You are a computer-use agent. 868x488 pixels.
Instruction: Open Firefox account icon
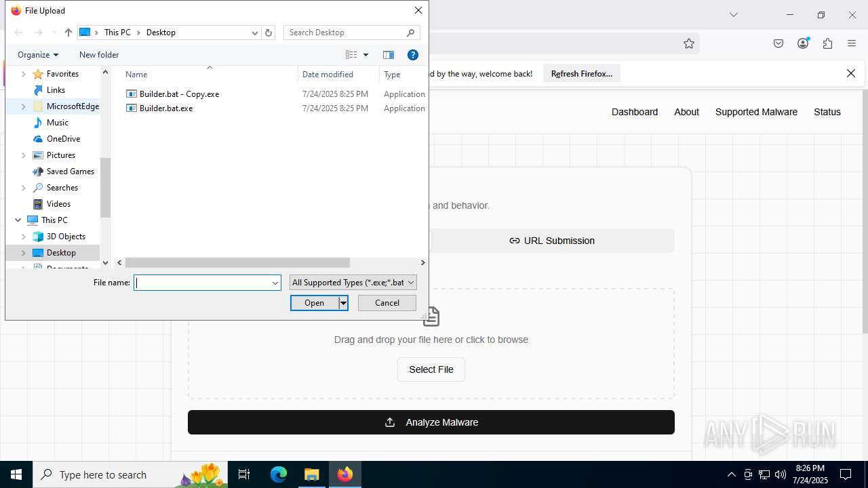[x=803, y=43]
